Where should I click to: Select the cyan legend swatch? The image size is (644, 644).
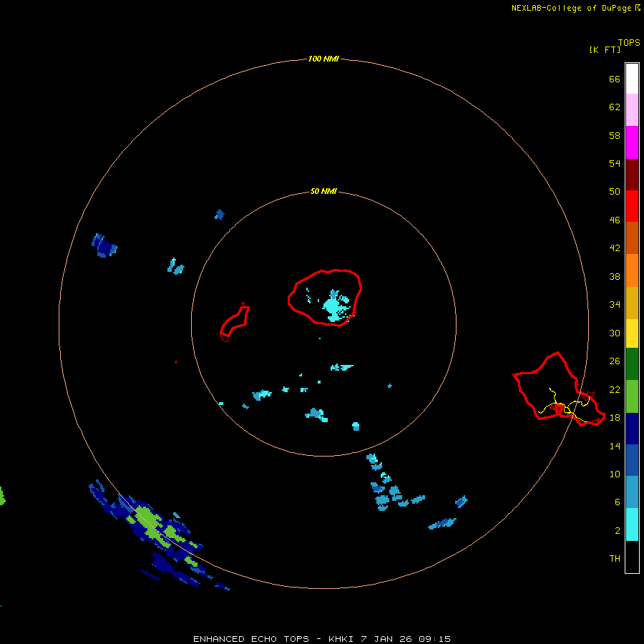pos(632,525)
